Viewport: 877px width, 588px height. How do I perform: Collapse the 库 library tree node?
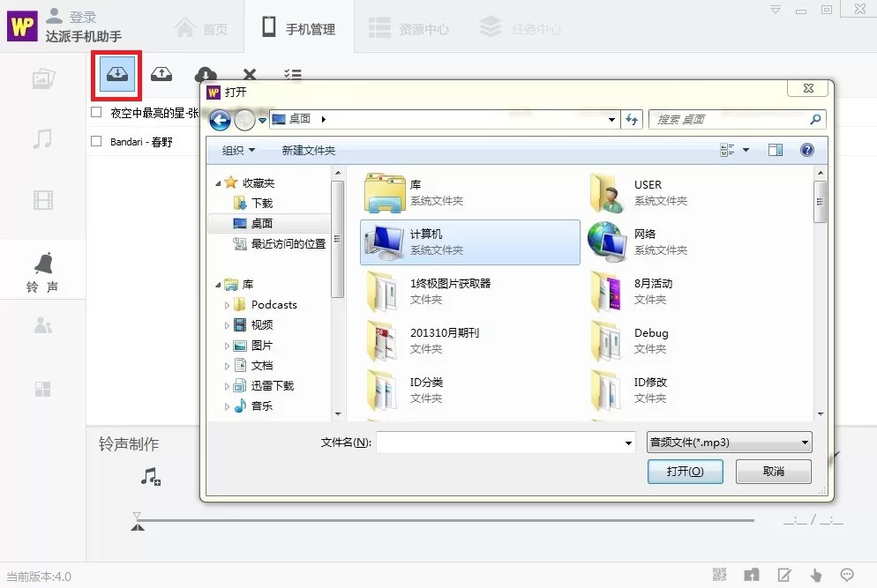(218, 285)
